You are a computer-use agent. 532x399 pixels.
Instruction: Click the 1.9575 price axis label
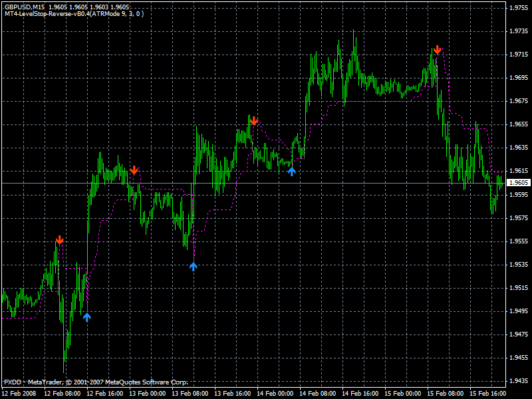519,218
